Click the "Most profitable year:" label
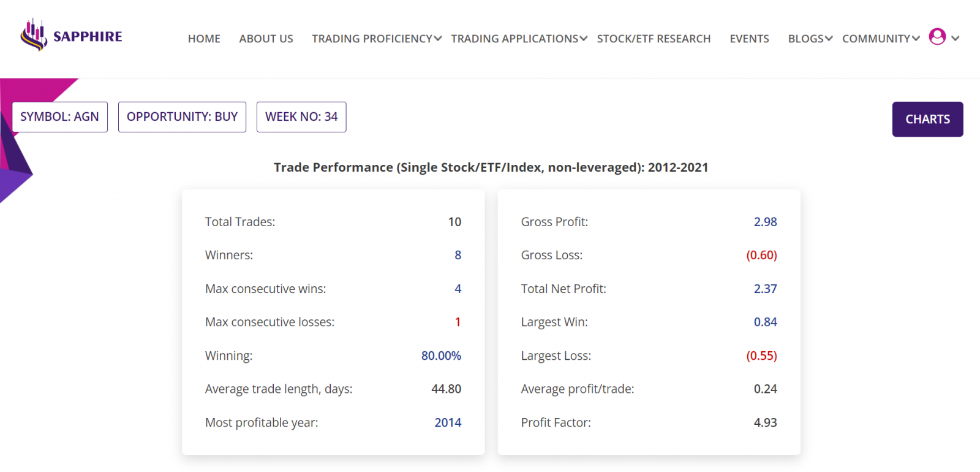This screenshot has width=980, height=472. (x=262, y=422)
